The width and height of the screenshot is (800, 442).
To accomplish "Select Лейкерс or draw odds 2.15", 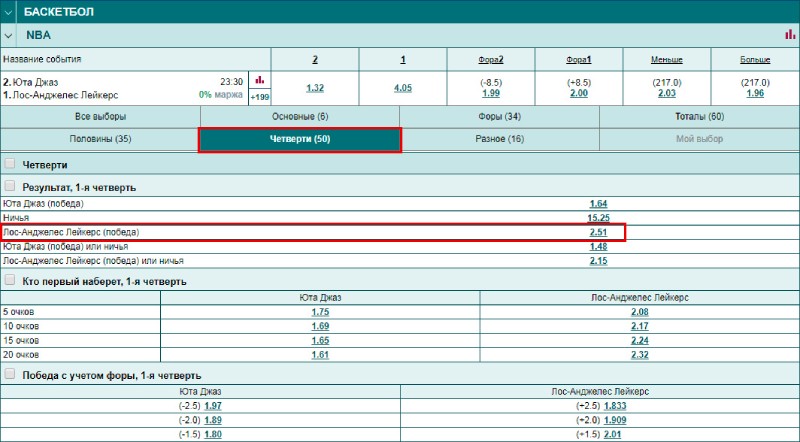I will point(598,261).
